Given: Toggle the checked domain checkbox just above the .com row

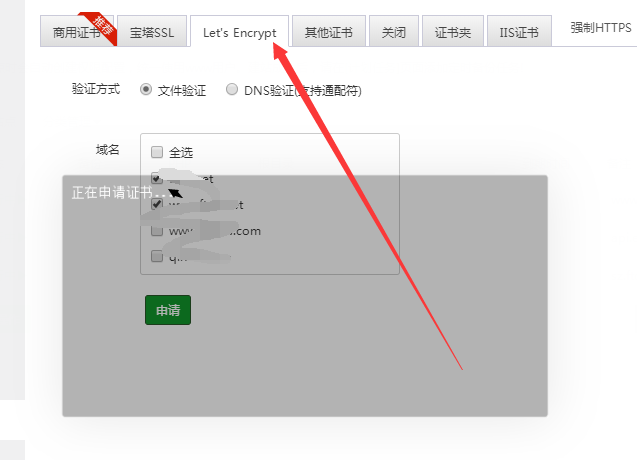Looking at the screenshot, I should (x=157, y=204).
